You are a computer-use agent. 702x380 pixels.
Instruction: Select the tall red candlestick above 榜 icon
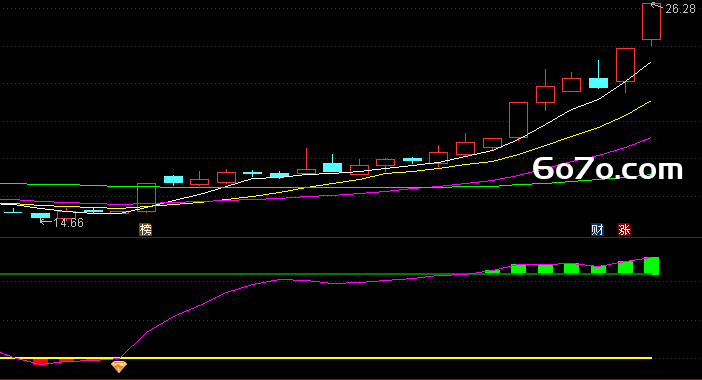pyautogui.click(x=146, y=197)
